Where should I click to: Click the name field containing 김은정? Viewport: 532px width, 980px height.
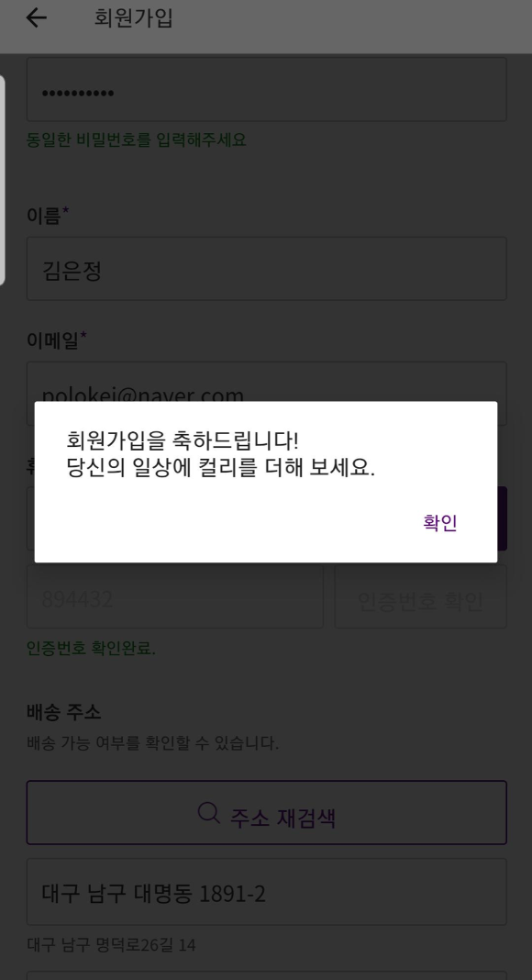coord(267,269)
